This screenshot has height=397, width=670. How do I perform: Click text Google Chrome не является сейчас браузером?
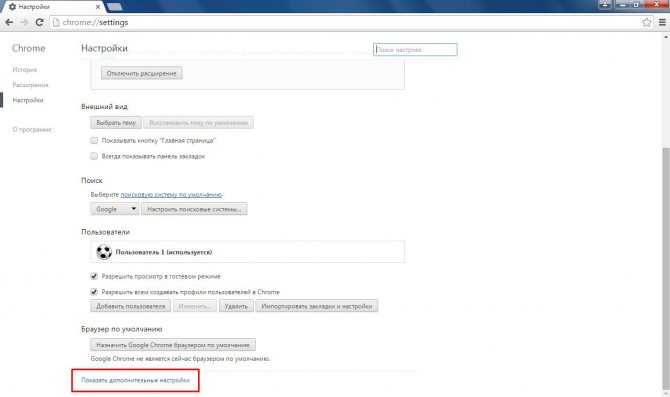[180, 359]
